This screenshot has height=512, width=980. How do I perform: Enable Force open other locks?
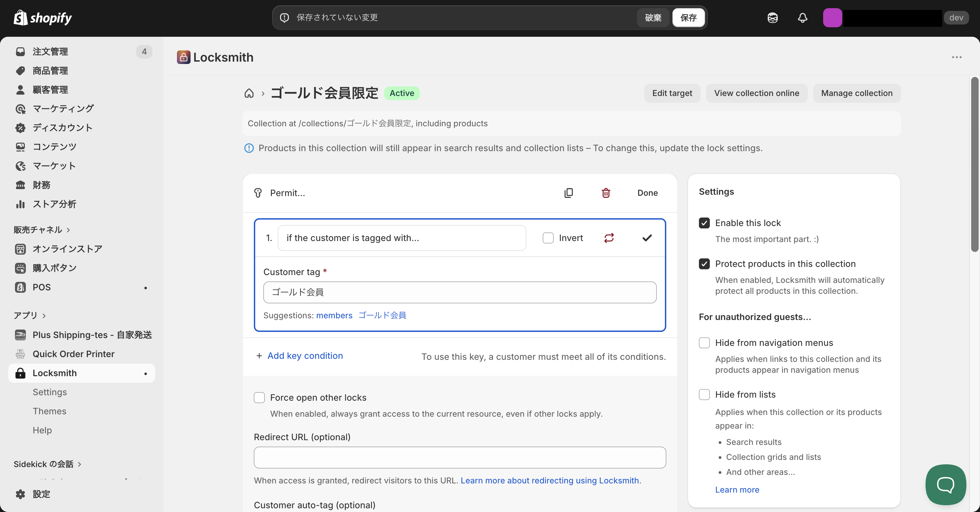[259, 397]
